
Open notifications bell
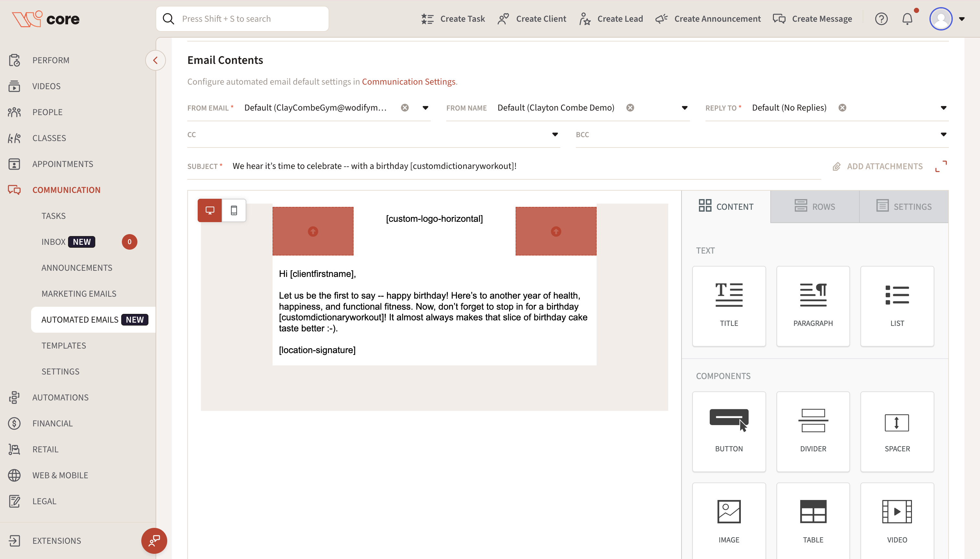pyautogui.click(x=907, y=18)
